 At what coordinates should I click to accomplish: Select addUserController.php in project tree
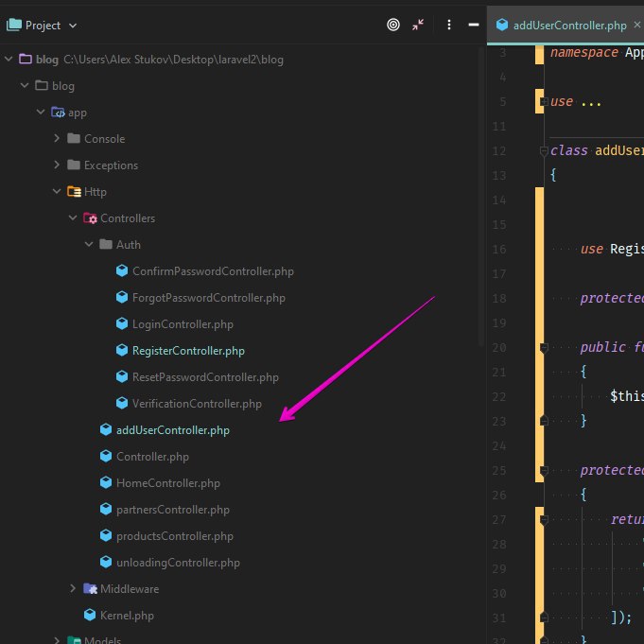173,430
